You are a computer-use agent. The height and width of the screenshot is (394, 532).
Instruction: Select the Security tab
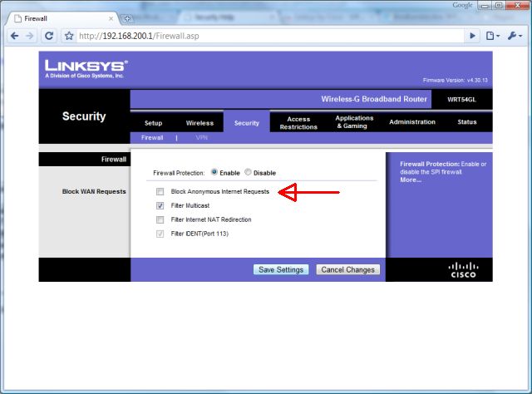(x=247, y=123)
